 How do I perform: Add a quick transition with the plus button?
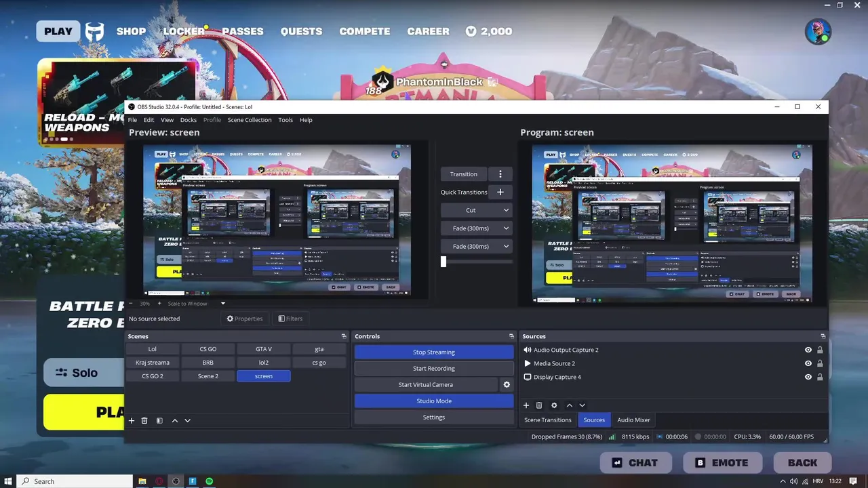pos(500,192)
